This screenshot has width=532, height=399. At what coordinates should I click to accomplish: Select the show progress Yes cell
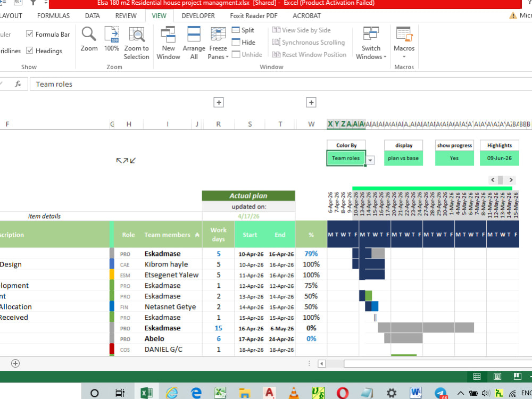pos(454,158)
